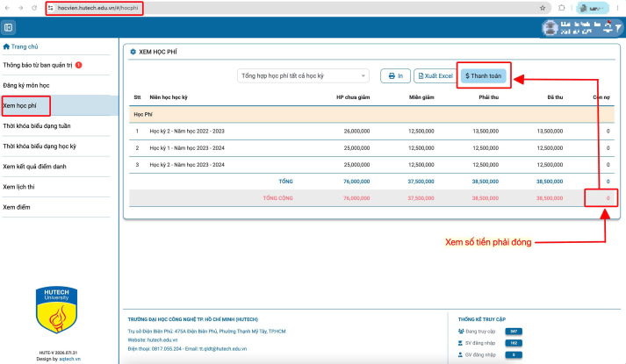Screen dimensions: 626x364
Task: Go to Trang chủ
Action: pyautogui.click(x=25, y=46)
